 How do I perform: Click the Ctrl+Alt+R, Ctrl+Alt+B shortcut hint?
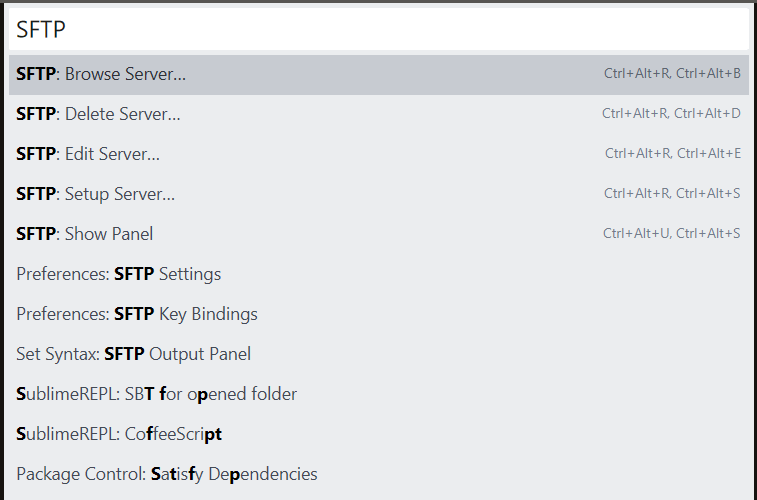672,74
